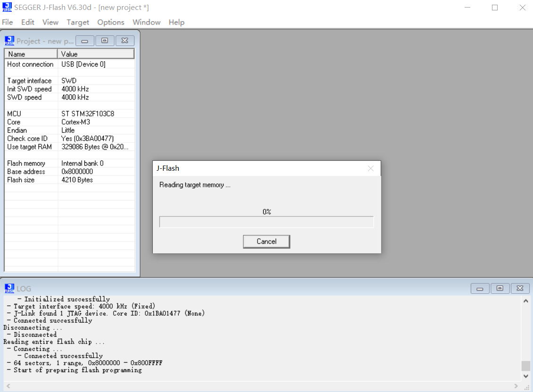This screenshot has width=533, height=392.
Task: Click 'Reading target memory ...' status text
Action: [195, 185]
